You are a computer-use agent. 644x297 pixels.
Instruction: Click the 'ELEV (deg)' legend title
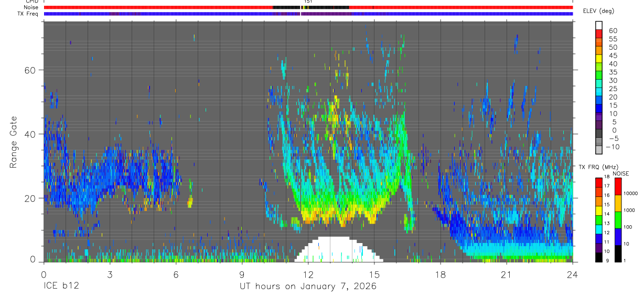pyautogui.click(x=599, y=11)
